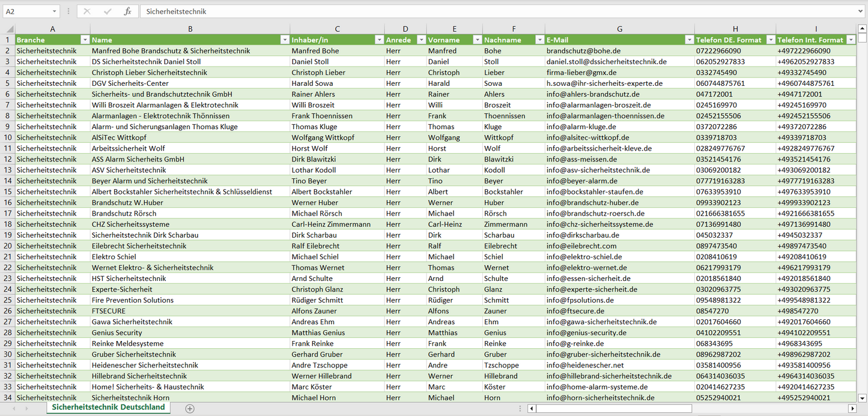Viewport: 868px width, 416px height.
Task: Switch to Sicherheitstechnik Deutschland sheet tab
Action: 108,407
